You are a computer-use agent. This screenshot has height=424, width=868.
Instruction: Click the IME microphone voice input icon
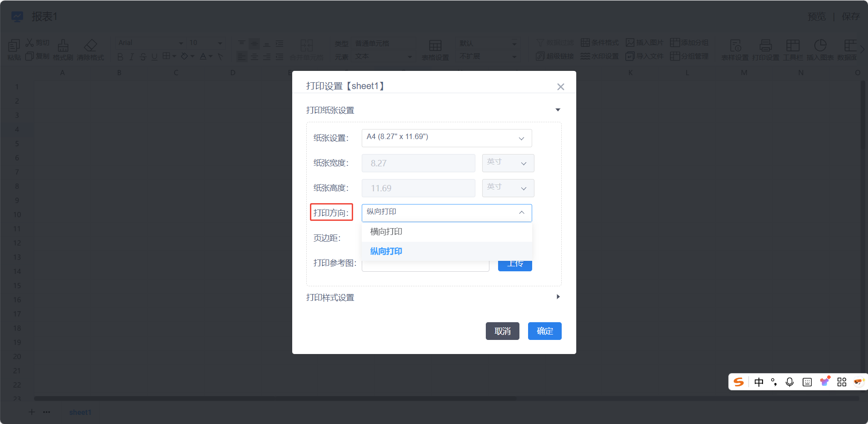point(790,382)
